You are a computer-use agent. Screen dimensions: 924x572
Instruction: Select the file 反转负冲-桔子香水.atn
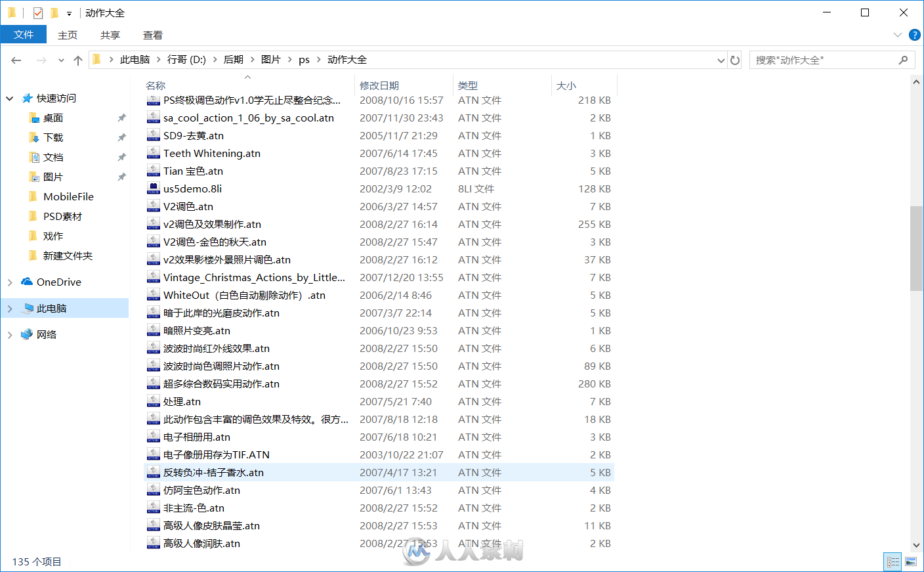click(213, 473)
